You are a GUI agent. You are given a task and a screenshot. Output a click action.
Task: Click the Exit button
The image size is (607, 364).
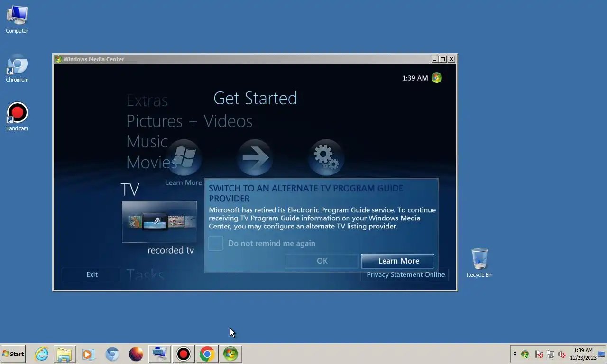click(x=91, y=274)
